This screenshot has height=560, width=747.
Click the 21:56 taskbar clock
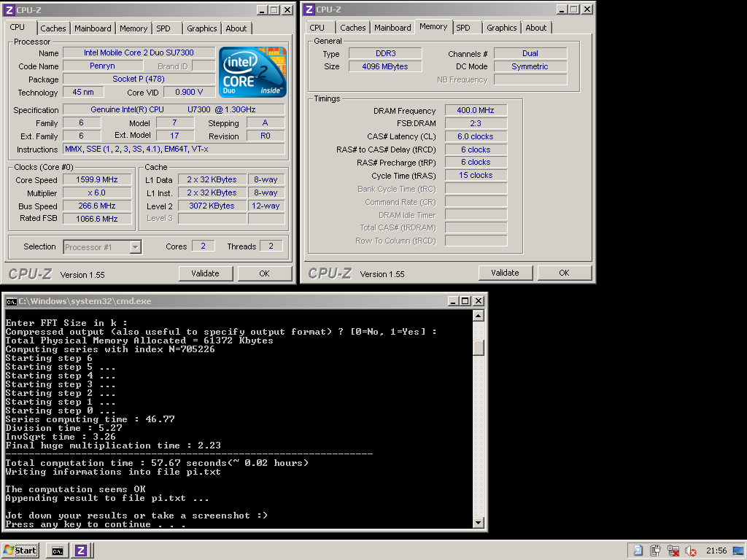[x=716, y=551]
